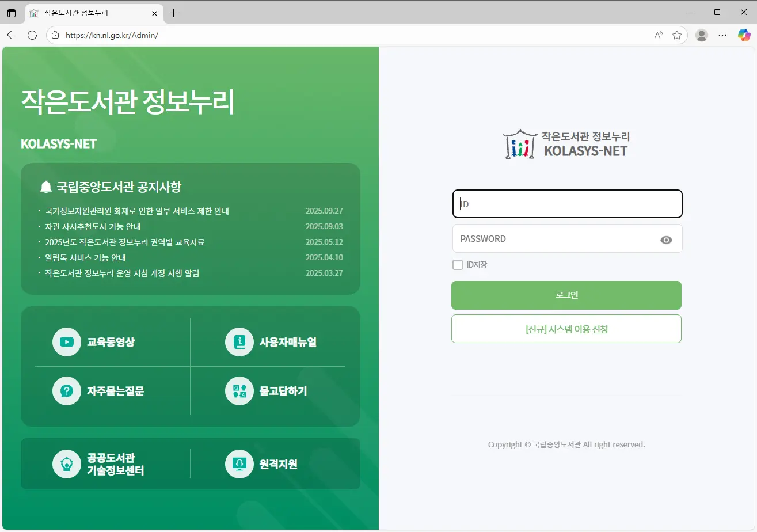This screenshot has width=757, height=532.
Task: Show the password with the eye icon
Action: (x=666, y=240)
